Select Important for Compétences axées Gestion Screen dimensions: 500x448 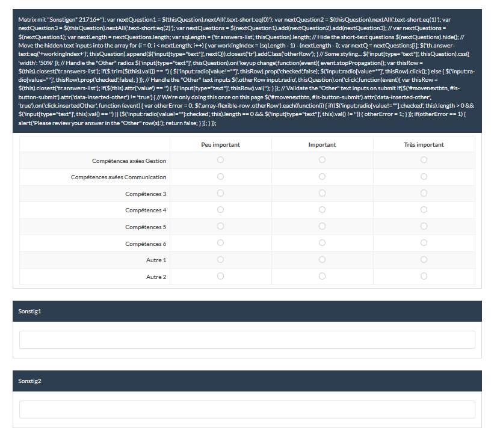pyautogui.click(x=322, y=160)
